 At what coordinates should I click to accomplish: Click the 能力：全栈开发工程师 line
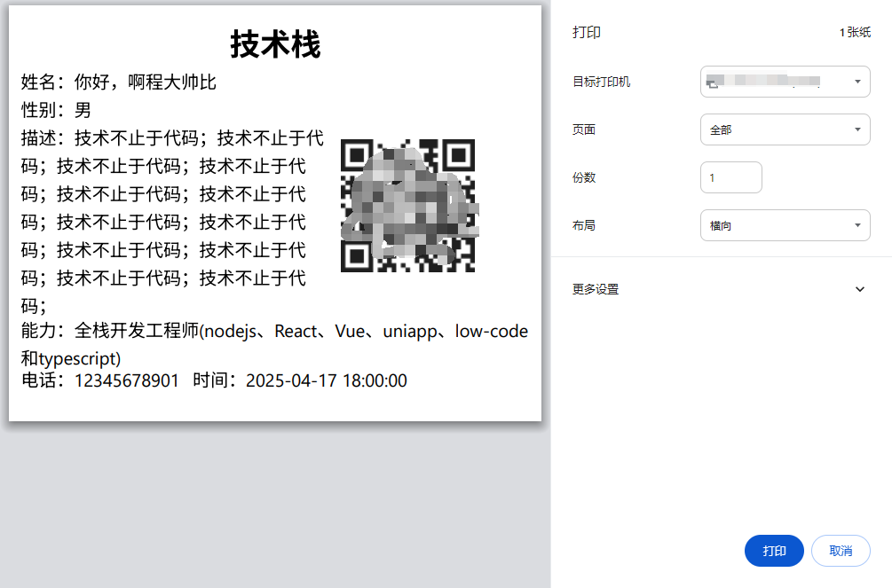[x=274, y=331]
